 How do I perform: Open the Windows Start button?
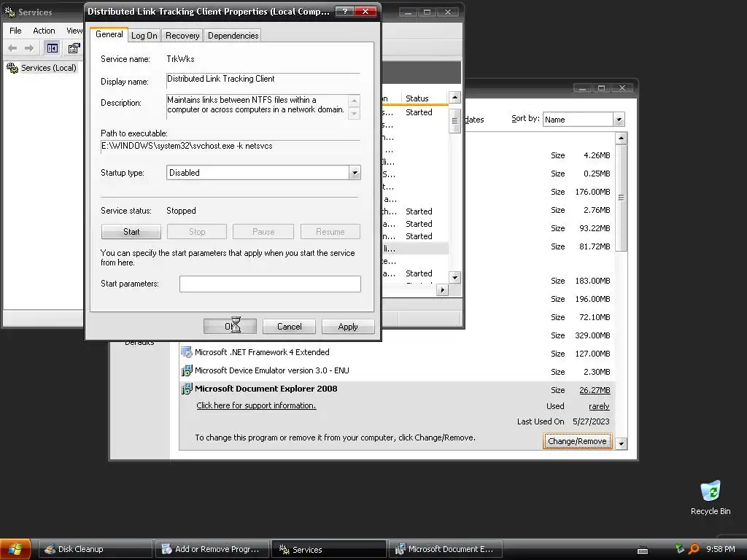(x=15, y=549)
